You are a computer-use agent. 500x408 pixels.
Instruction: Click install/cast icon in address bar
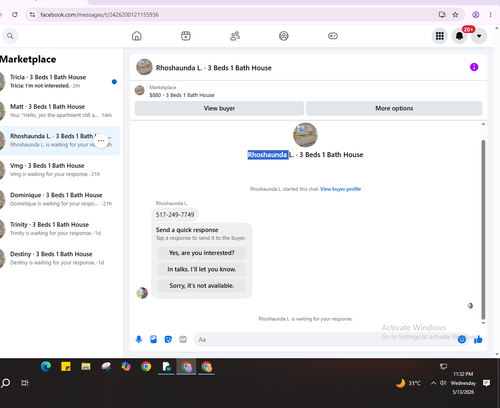442,14
